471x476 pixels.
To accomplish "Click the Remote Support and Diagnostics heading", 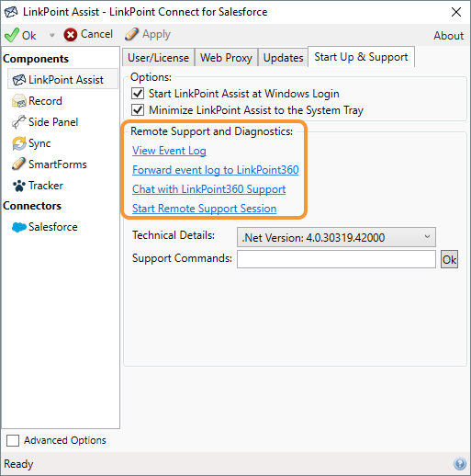I will [x=212, y=131].
